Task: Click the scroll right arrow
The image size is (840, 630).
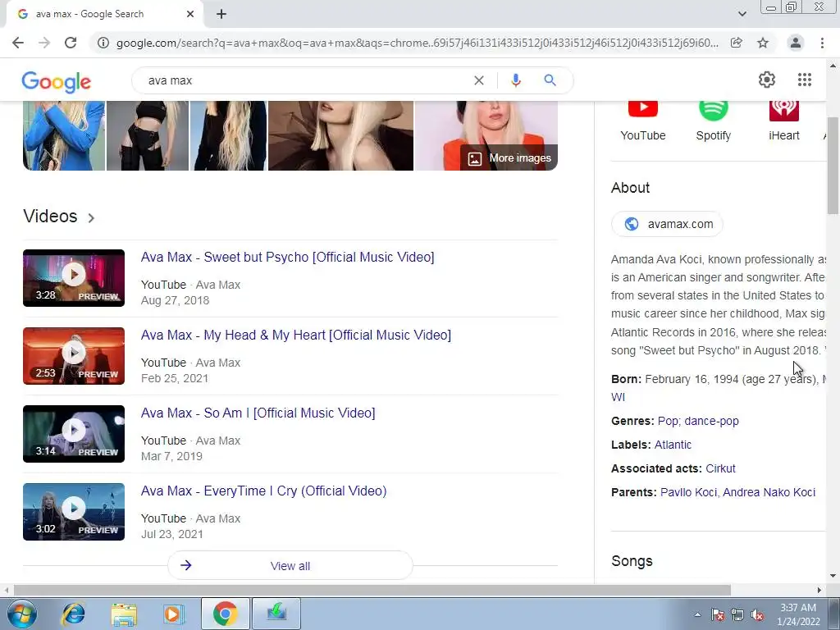Action: coord(819,590)
